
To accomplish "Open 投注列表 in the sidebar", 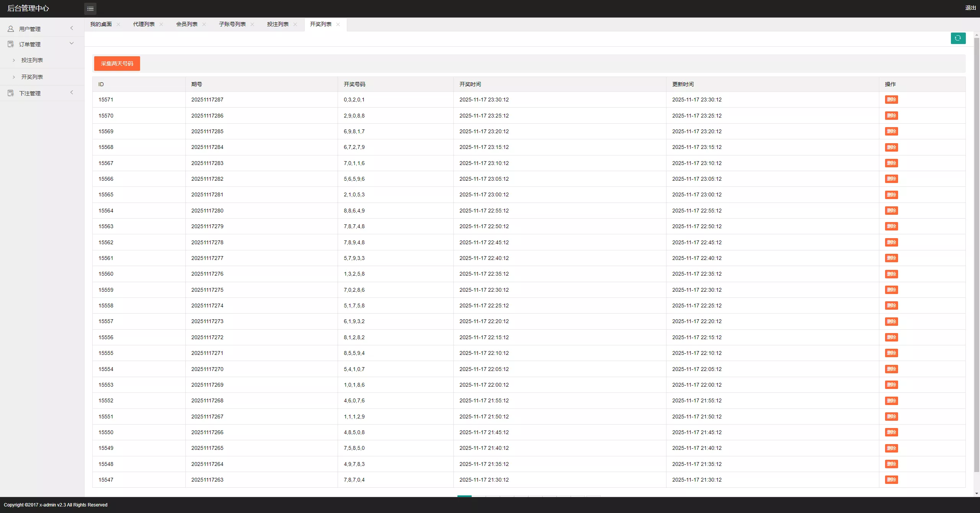I will [32, 60].
